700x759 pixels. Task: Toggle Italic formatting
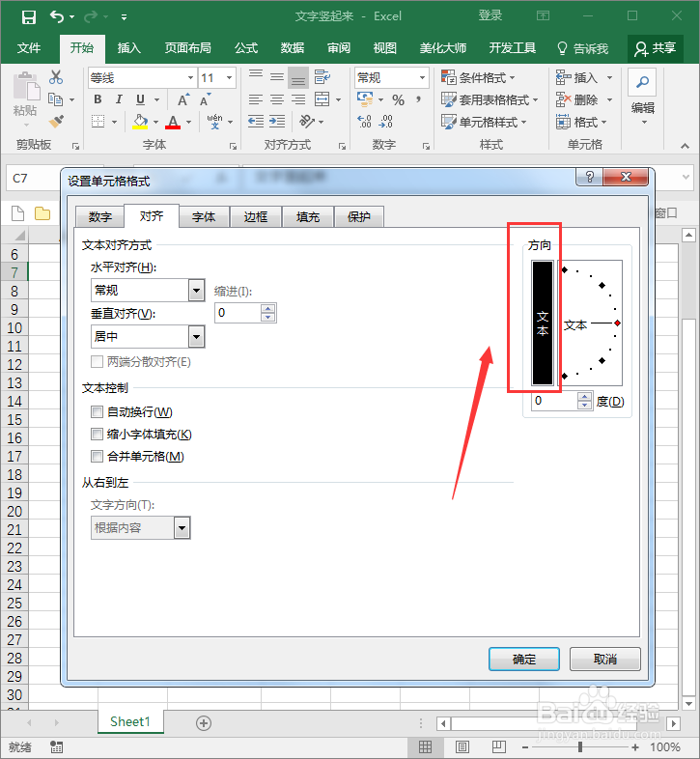[119, 99]
